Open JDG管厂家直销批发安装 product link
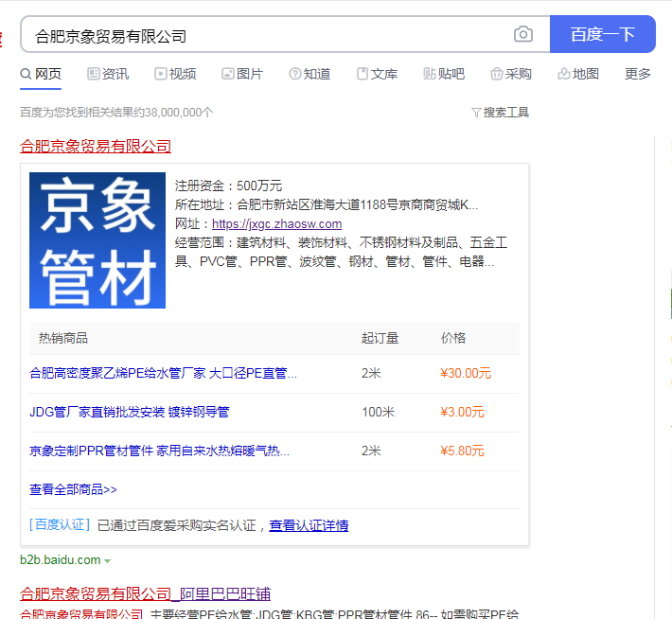This screenshot has height=619, width=672. coord(130,412)
